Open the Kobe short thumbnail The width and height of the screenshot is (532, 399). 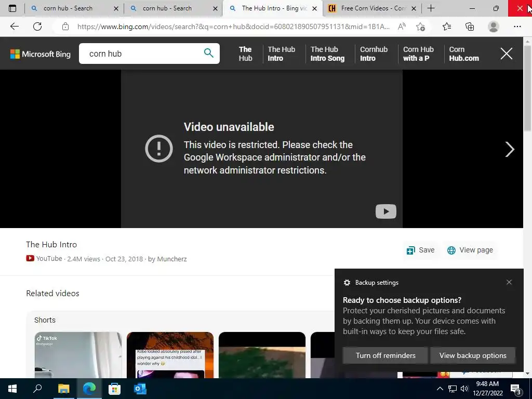pos(170,355)
